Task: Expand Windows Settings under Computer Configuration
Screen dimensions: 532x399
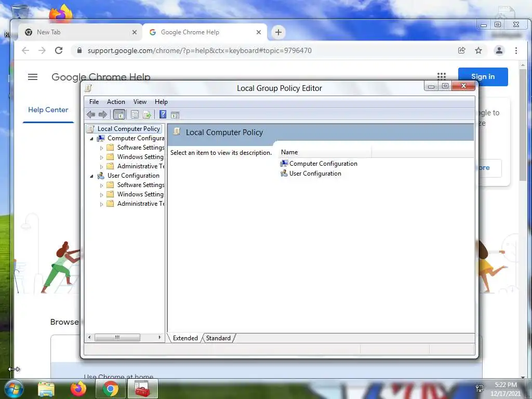Action: pyautogui.click(x=101, y=157)
